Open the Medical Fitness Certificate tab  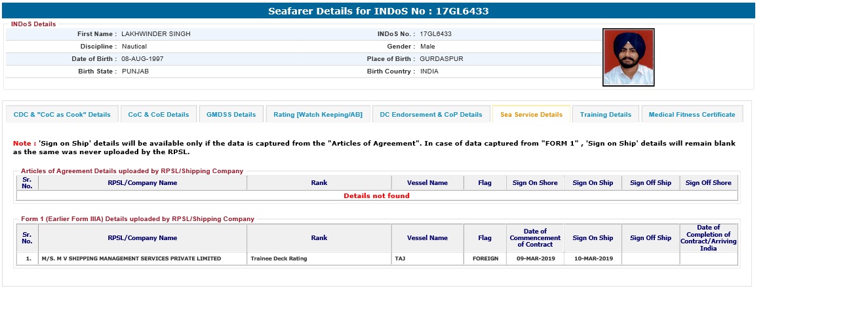coord(692,114)
